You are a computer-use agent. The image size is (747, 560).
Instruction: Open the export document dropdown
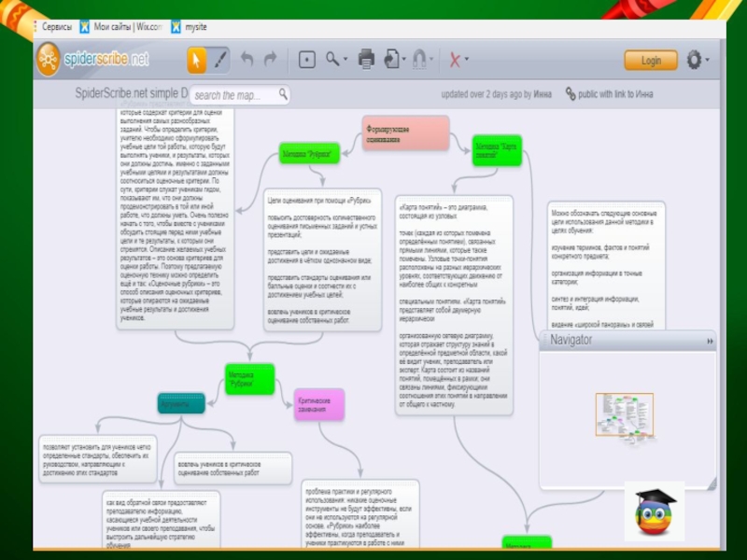pos(394,60)
